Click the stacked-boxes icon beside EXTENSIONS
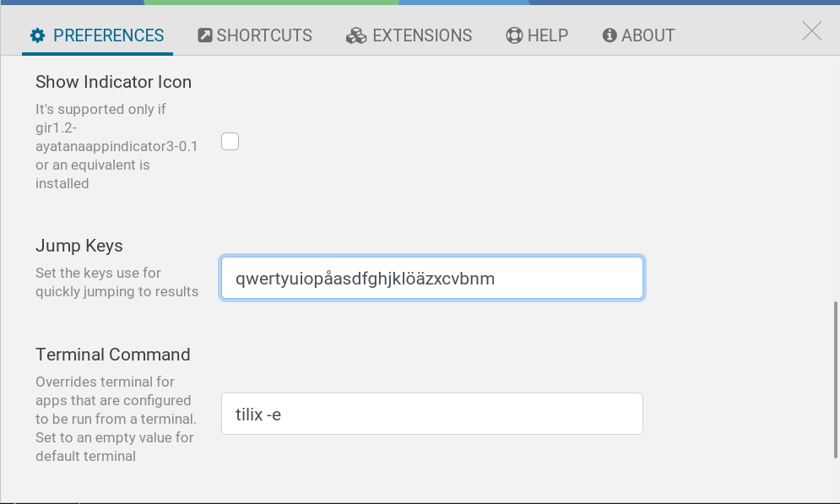This screenshot has width=840, height=504. pos(355,35)
